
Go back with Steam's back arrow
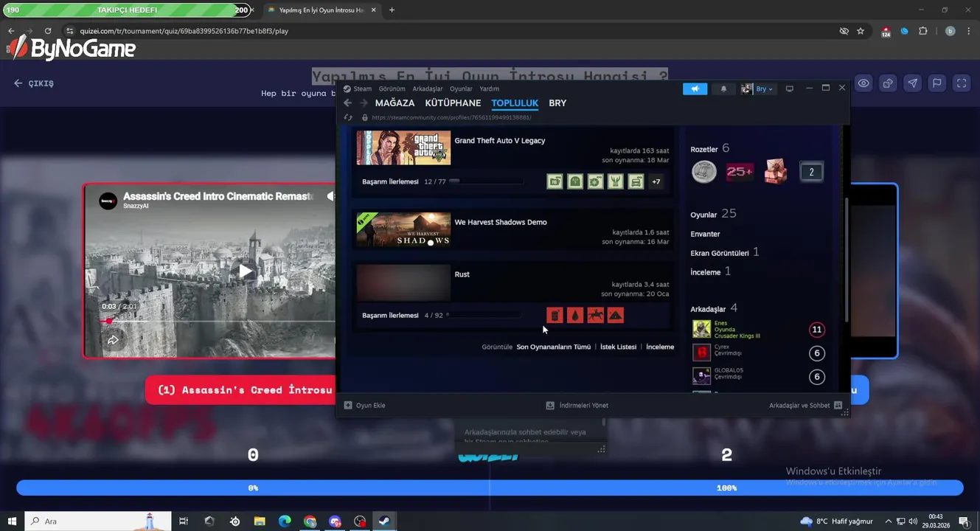click(x=348, y=103)
